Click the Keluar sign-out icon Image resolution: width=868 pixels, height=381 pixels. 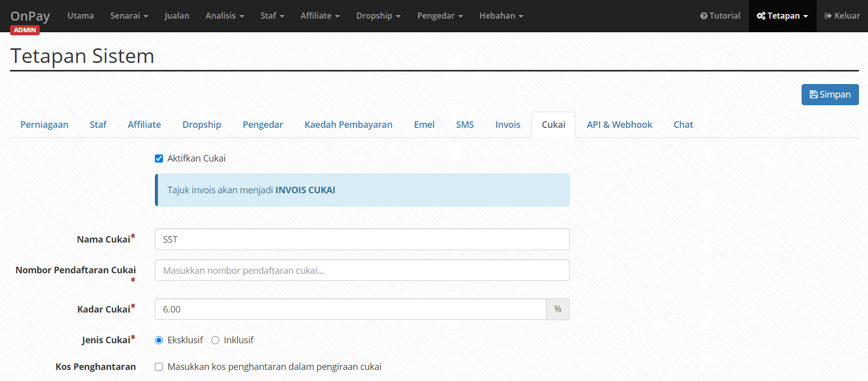point(828,16)
